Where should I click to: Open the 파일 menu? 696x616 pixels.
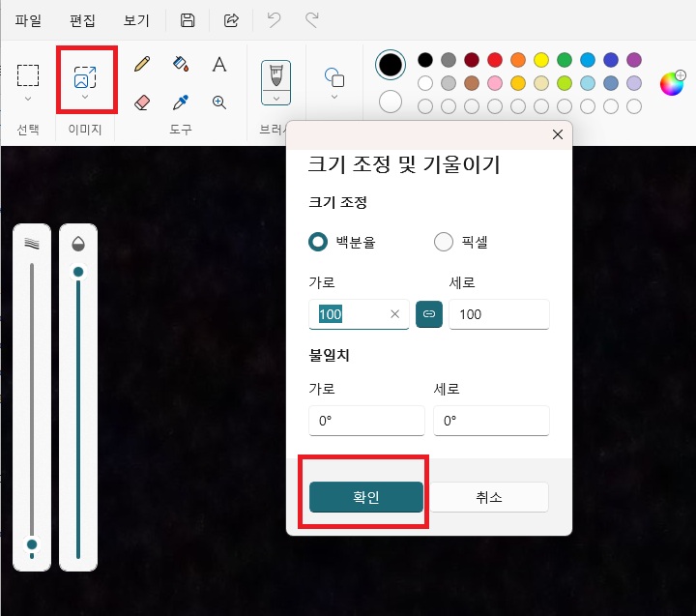pos(28,20)
